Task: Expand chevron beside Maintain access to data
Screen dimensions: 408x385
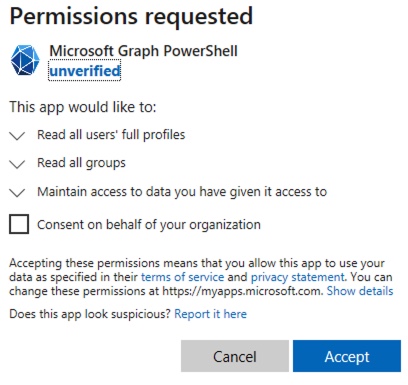Action: (17, 193)
